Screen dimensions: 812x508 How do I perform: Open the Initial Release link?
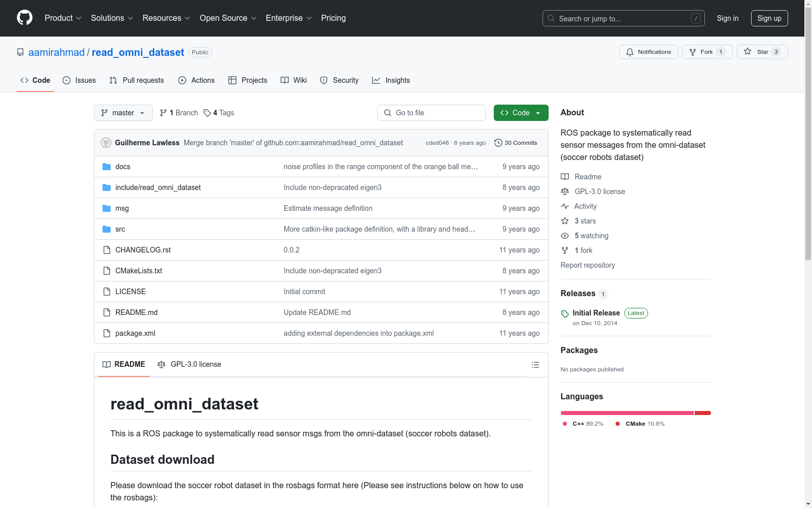596,313
